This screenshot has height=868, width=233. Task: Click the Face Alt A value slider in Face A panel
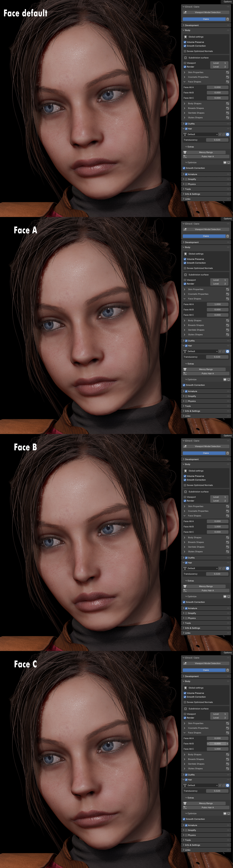pyautogui.click(x=218, y=304)
